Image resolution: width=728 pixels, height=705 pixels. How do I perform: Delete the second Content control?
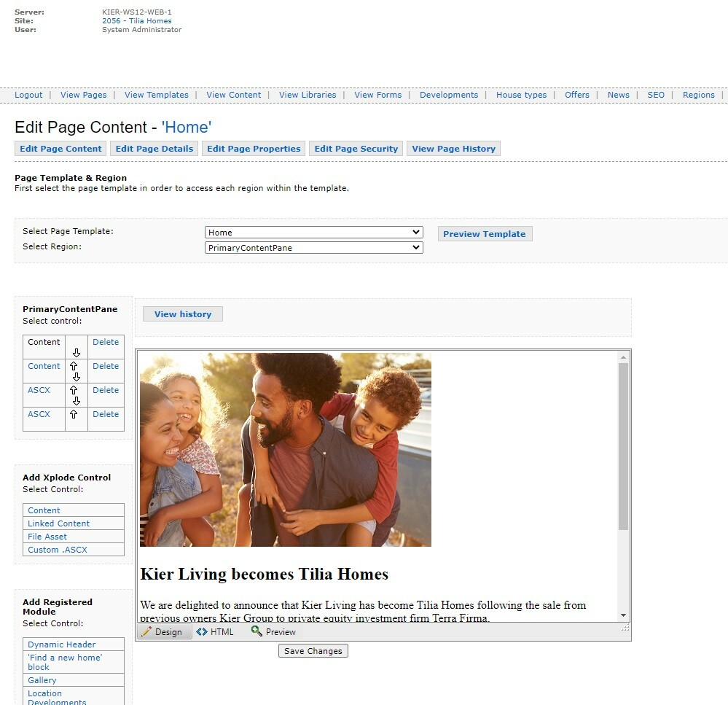[x=106, y=366]
